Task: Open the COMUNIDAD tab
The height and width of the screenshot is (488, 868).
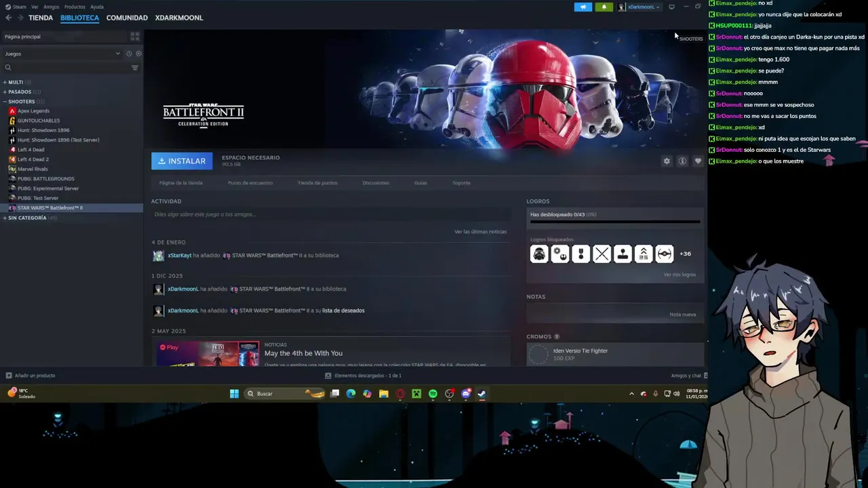Action: tap(127, 18)
